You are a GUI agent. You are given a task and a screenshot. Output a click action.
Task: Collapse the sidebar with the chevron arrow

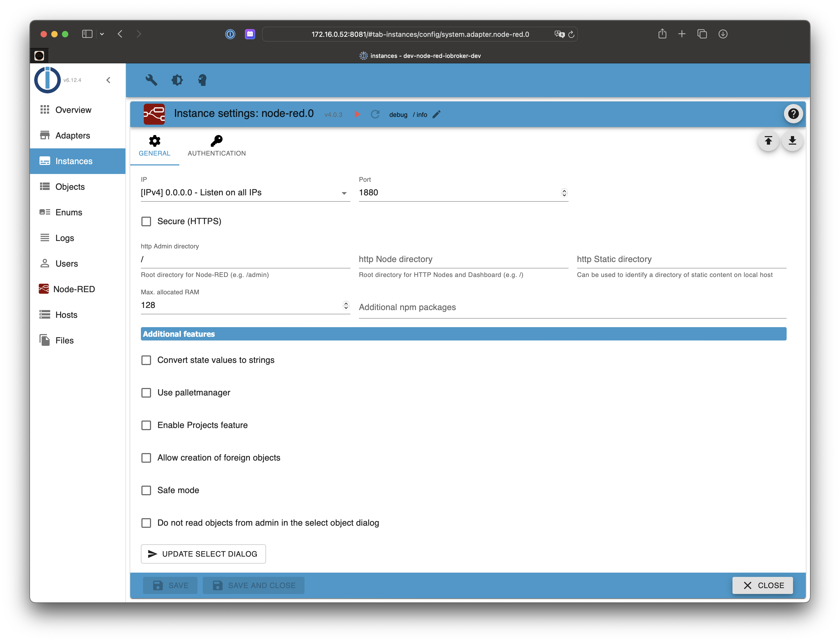point(109,80)
